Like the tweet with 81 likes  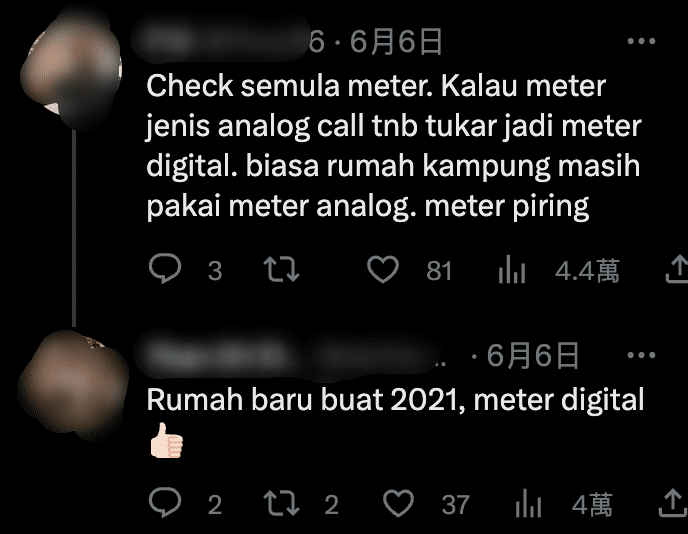click(383, 269)
